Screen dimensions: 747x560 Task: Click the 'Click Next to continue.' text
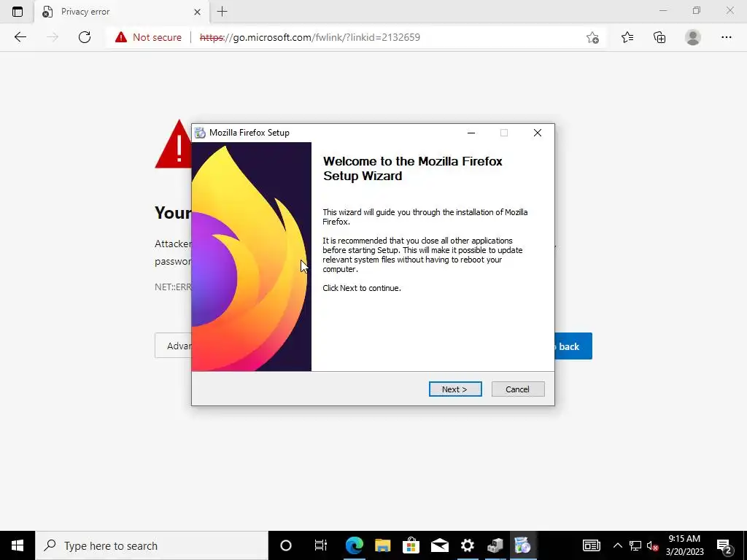[362, 288]
